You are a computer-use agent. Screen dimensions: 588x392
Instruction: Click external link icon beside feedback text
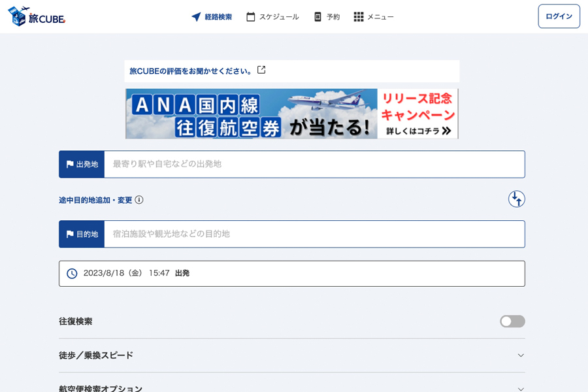(x=261, y=70)
